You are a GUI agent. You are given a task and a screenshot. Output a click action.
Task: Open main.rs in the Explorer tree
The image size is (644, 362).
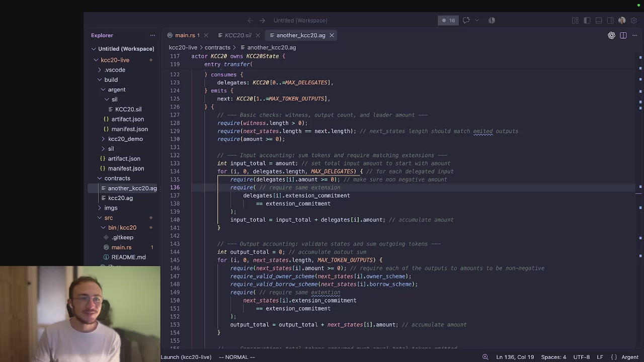coord(121,247)
